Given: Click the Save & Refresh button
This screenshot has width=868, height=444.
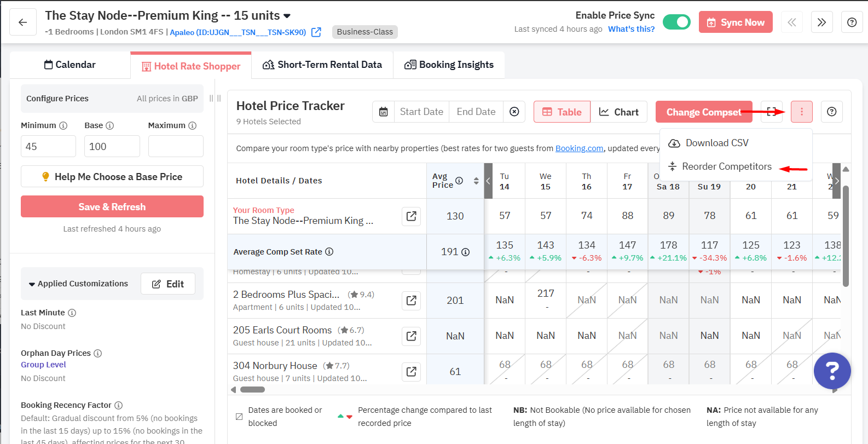Looking at the screenshot, I should [x=112, y=206].
